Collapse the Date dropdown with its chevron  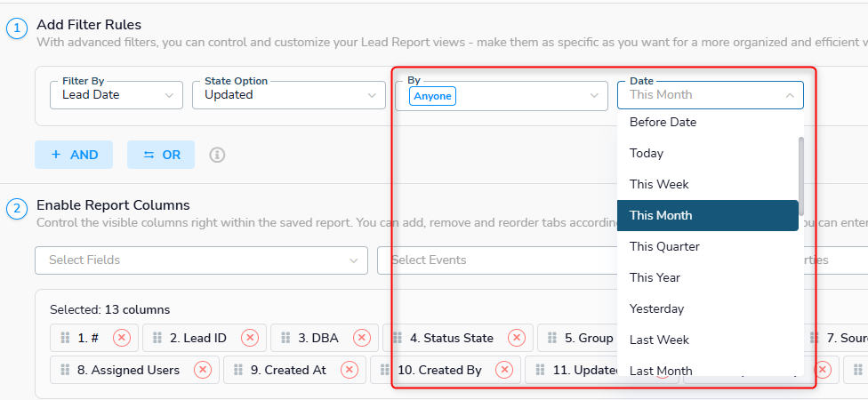point(790,96)
